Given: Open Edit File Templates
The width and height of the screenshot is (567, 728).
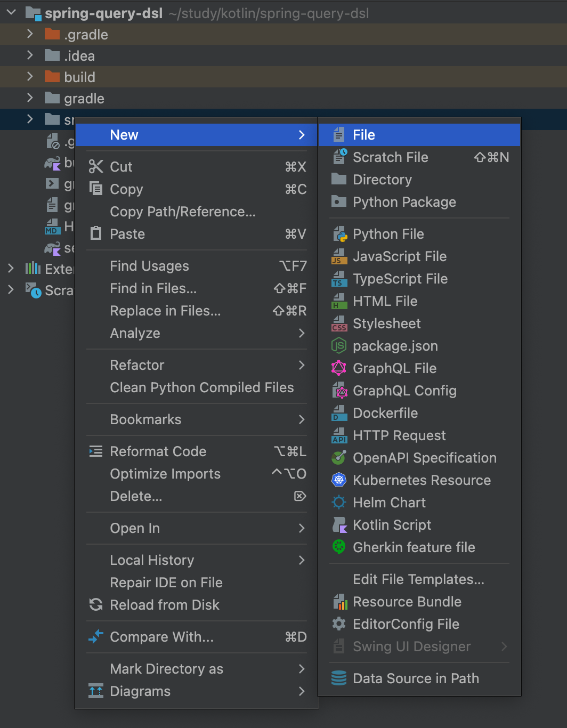Looking at the screenshot, I should pyautogui.click(x=418, y=579).
